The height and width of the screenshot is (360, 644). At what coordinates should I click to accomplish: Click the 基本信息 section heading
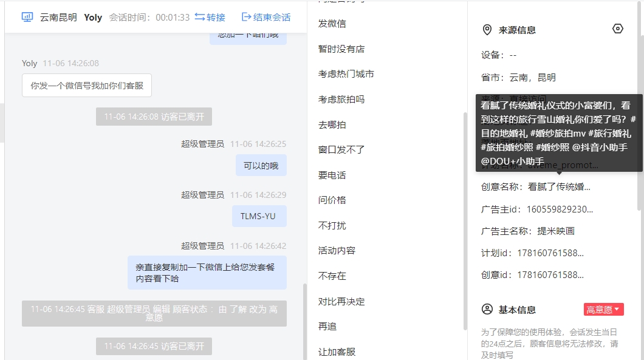[516, 310]
